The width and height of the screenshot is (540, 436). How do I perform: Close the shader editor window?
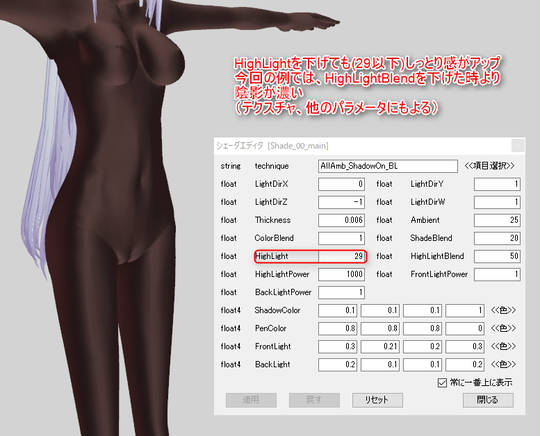(518, 146)
